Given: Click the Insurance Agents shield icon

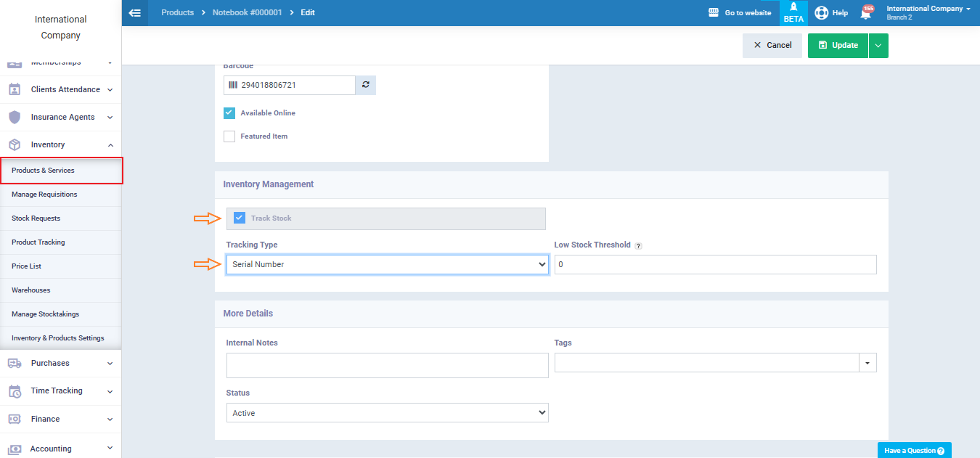Looking at the screenshot, I should pos(15,117).
